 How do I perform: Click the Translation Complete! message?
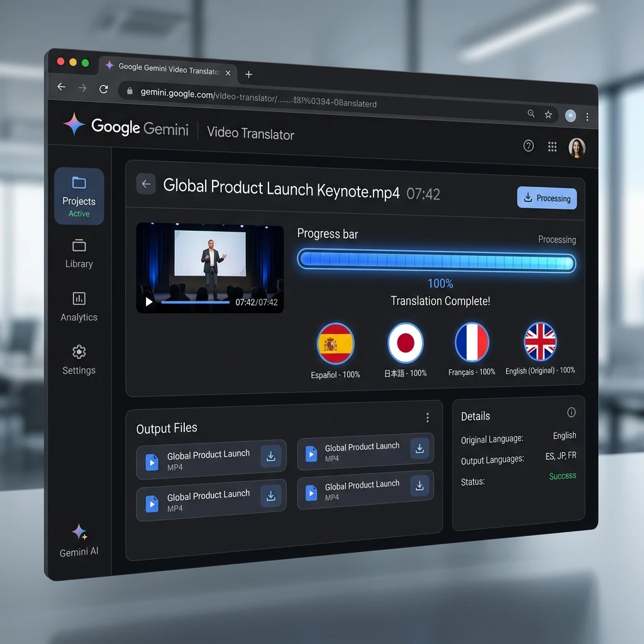point(440,301)
